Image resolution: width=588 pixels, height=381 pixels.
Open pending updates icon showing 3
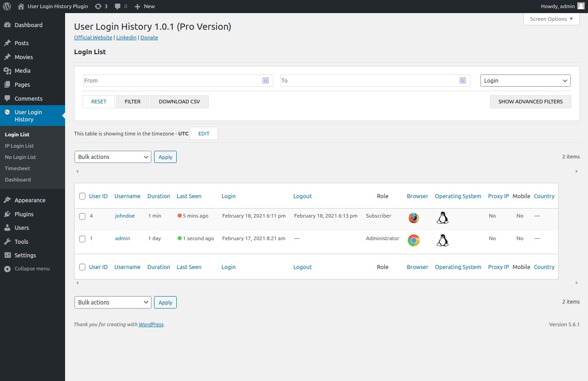click(99, 6)
